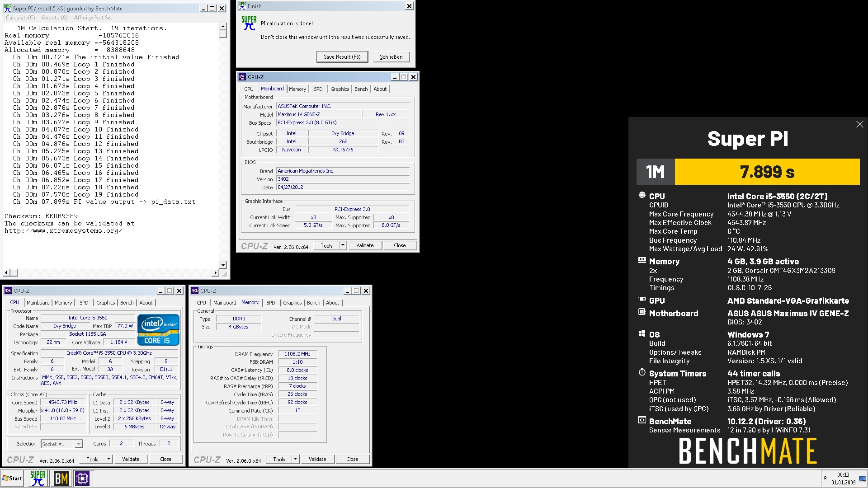The height and width of the screenshot is (488, 868).
Task: Click Validate in CPU-Z processor window
Action: click(x=131, y=459)
